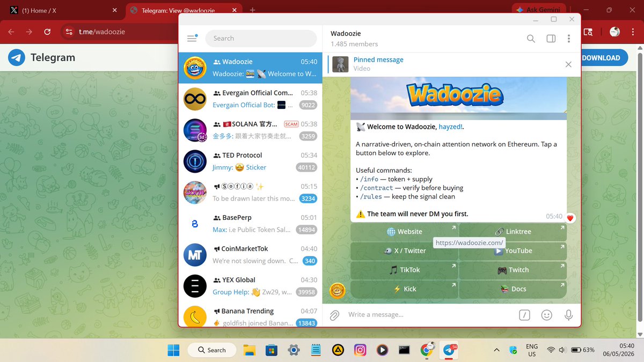644x362 pixels.
Task: Click the Evergain infinity avatar
Action: [195, 99]
